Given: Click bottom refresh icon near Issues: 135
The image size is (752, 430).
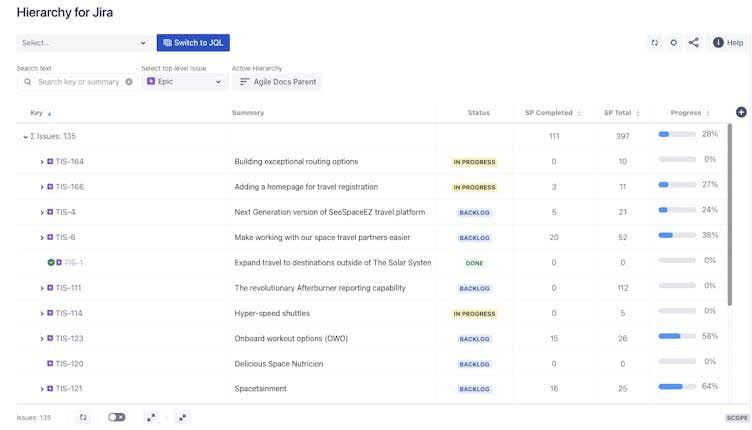Looking at the screenshot, I should [x=83, y=417].
